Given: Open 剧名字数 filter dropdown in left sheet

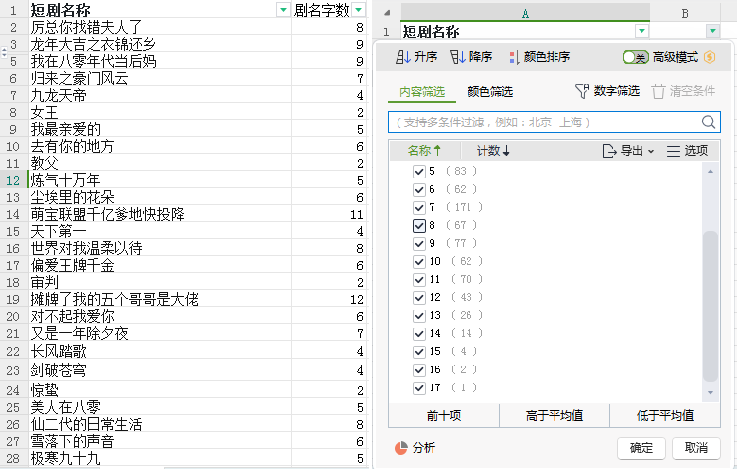Looking at the screenshot, I should pyautogui.click(x=359, y=9).
